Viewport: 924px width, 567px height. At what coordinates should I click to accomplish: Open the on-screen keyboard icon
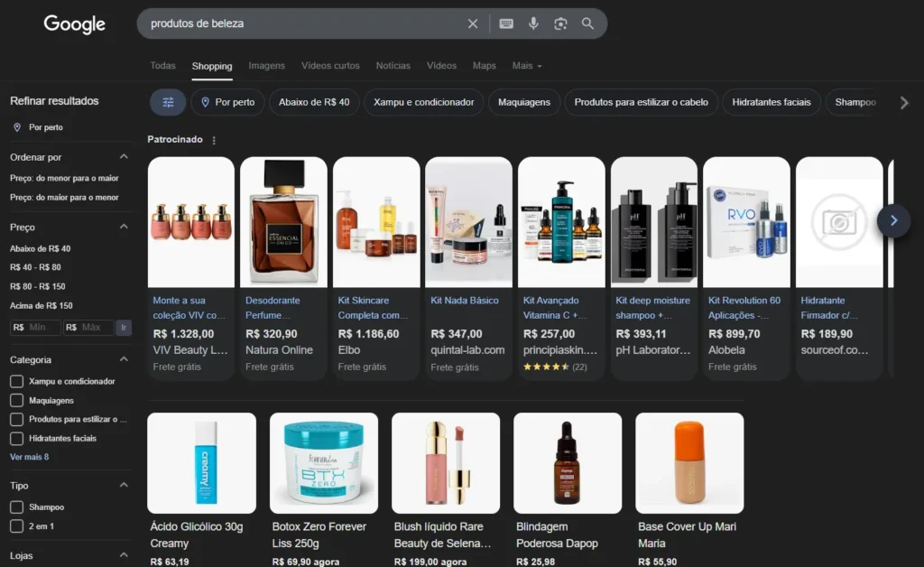click(506, 23)
